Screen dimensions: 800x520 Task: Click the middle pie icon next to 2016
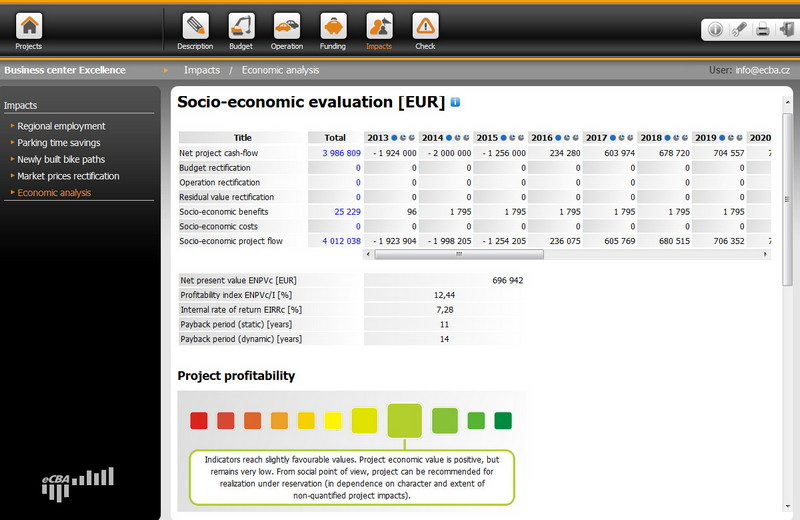(567, 138)
